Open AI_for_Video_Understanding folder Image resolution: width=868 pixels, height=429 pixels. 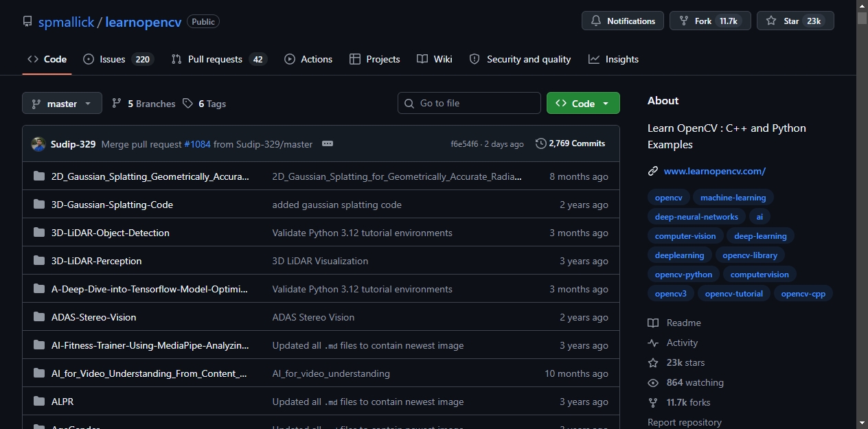(149, 373)
